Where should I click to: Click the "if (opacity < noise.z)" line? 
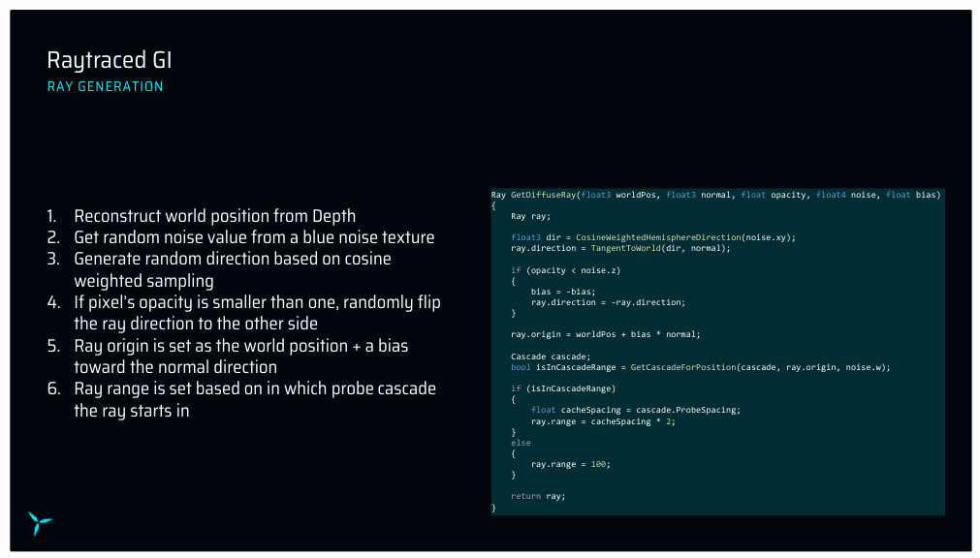point(566,270)
